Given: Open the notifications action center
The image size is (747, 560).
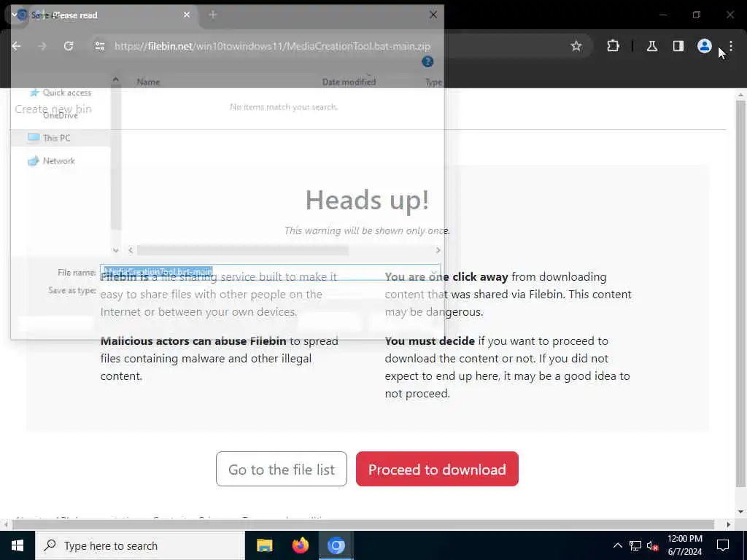Looking at the screenshot, I should tap(723, 545).
